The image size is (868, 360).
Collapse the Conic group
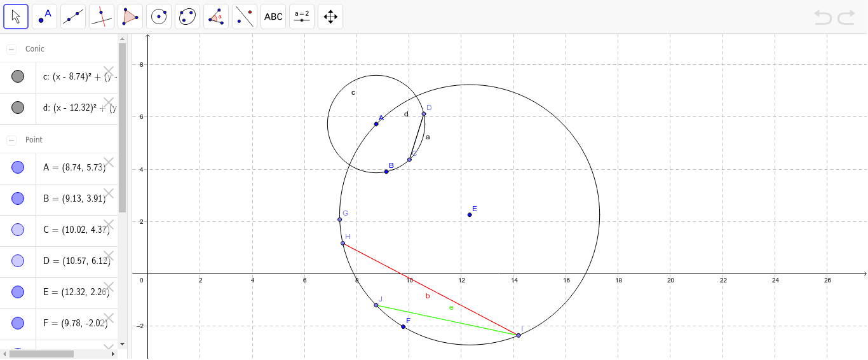coord(11,49)
